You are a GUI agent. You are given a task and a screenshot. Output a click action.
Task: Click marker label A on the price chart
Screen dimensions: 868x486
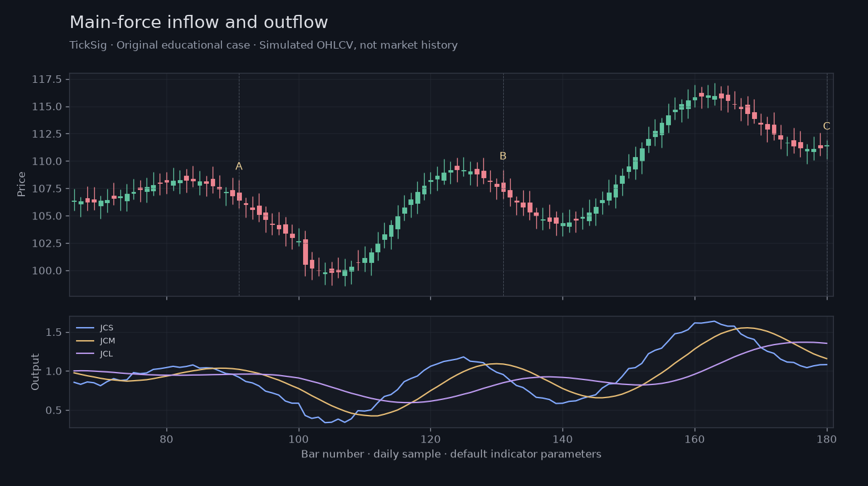click(239, 166)
